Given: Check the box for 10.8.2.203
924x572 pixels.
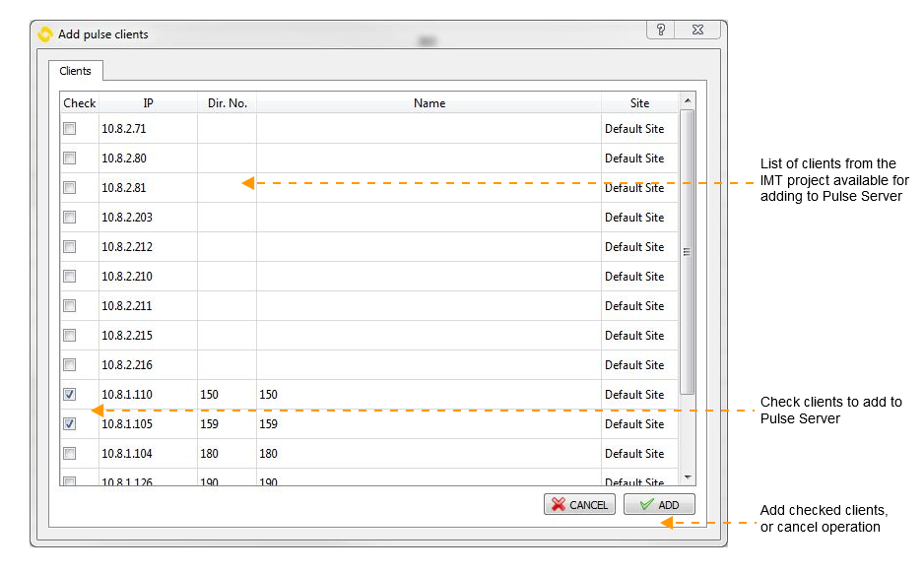Looking at the screenshot, I should click(x=70, y=217).
